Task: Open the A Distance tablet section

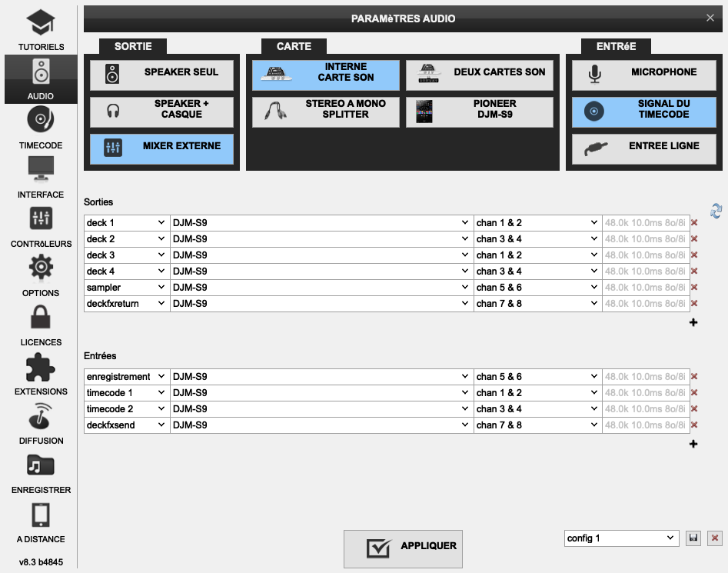Action: 41,522
